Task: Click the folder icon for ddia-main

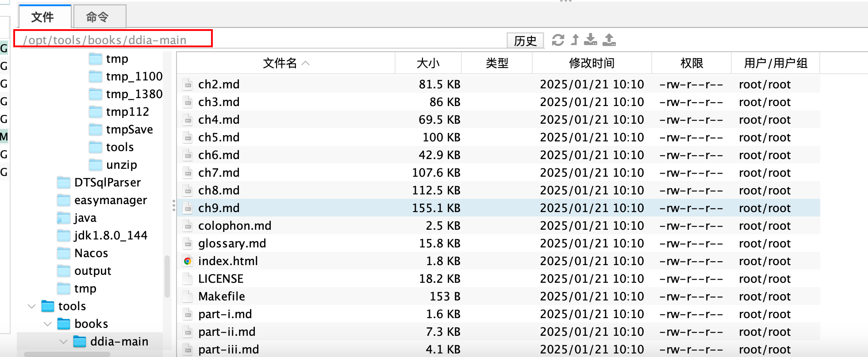Action: (80, 342)
